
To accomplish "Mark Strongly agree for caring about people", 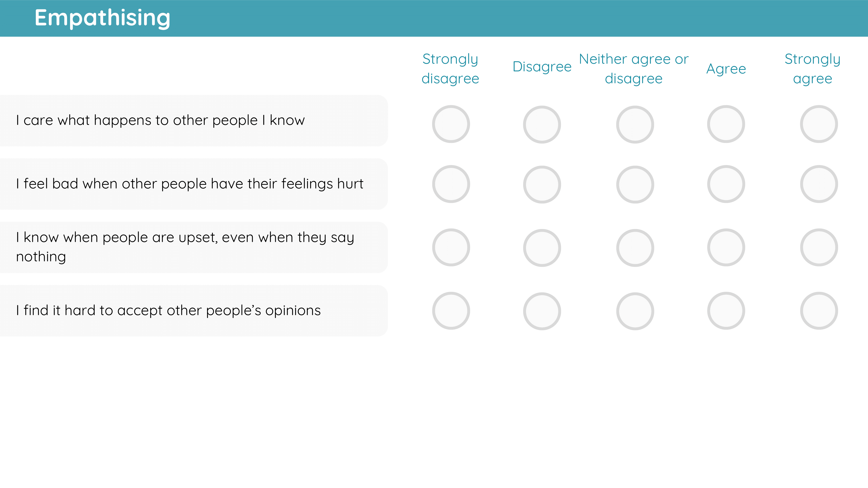I will pyautogui.click(x=819, y=124).
